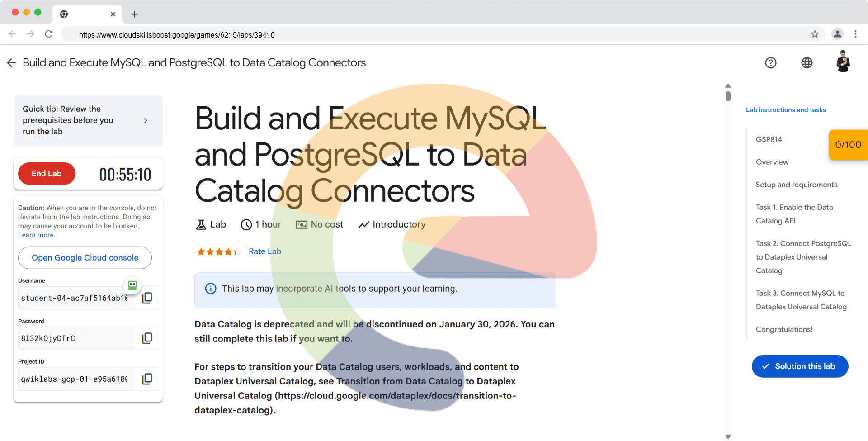Open the help question mark icon

point(770,63)
